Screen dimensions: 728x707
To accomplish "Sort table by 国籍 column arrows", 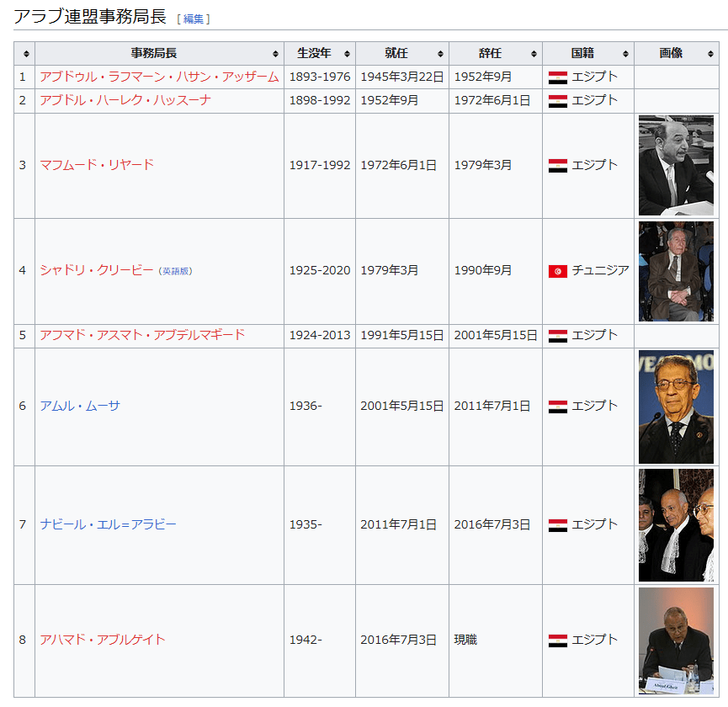I will (625, 54).
